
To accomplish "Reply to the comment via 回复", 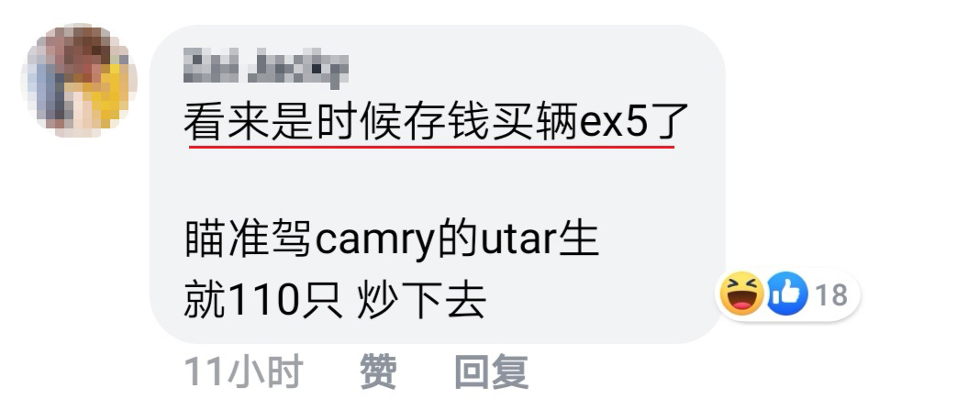I will click(x=491, y=371).
